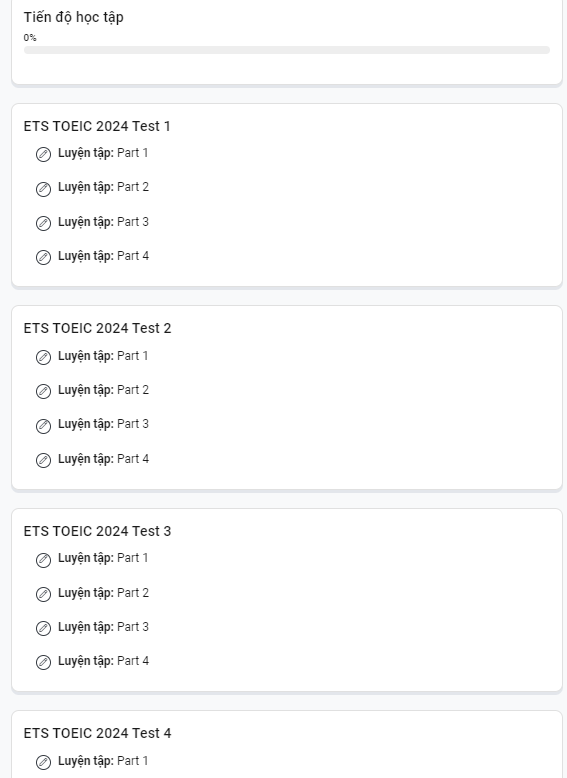
Task: Select the ETS TOEIC 2024 Test 4 heading
Action: [x=97, y=733]
